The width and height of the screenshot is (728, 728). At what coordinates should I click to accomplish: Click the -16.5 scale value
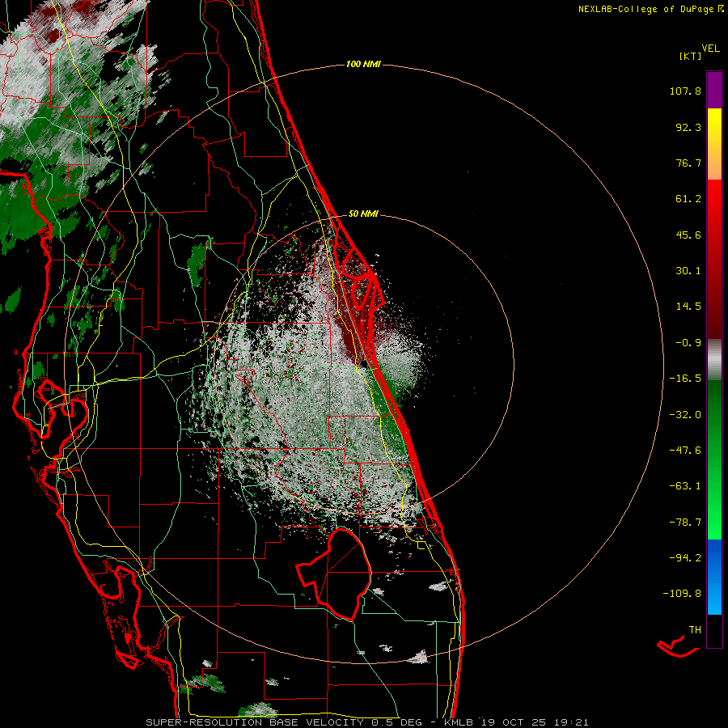pos(685,379)
